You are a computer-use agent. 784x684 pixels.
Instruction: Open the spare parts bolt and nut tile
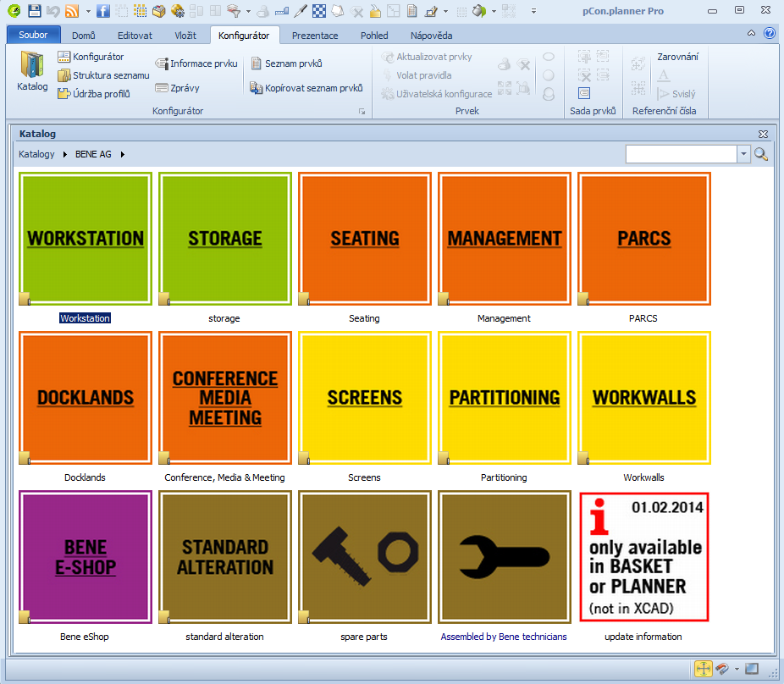tap(365, 556)
